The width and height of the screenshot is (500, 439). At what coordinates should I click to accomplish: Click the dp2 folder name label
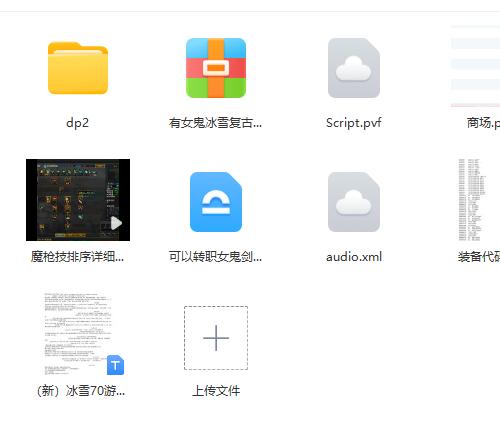78,123
